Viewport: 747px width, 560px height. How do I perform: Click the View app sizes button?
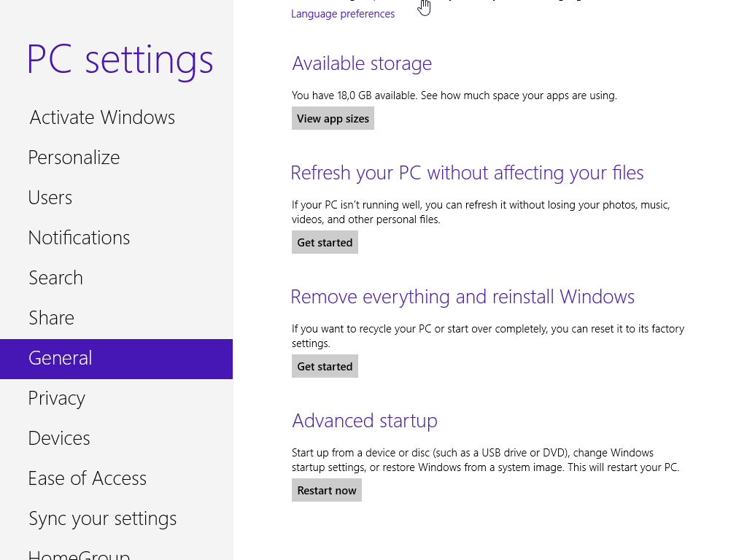[333, 119]
